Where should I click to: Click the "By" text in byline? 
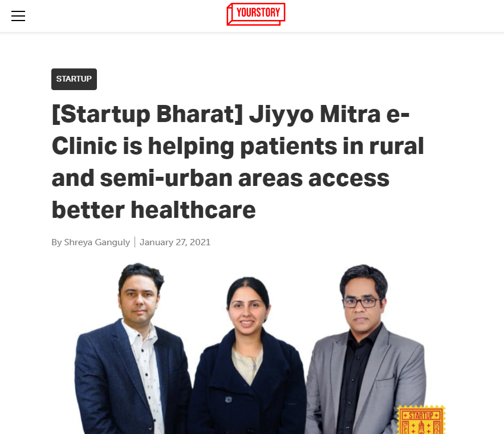point(56,242)
